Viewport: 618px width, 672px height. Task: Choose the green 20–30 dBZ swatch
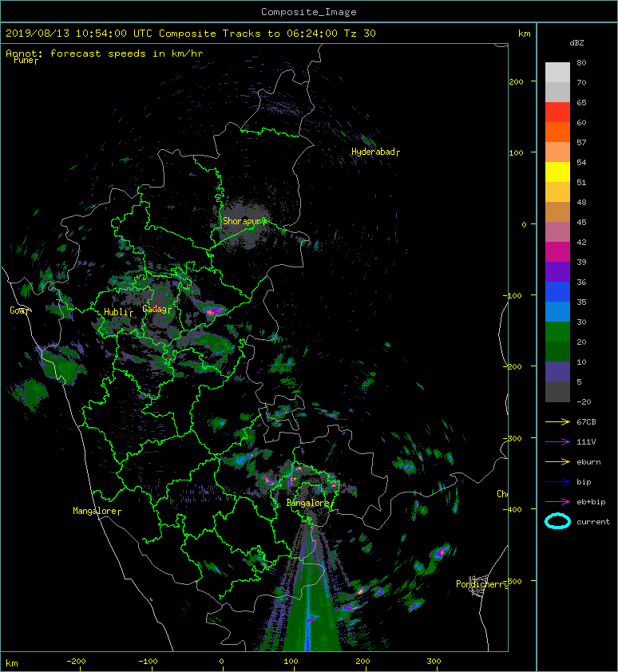coord(557,332)
